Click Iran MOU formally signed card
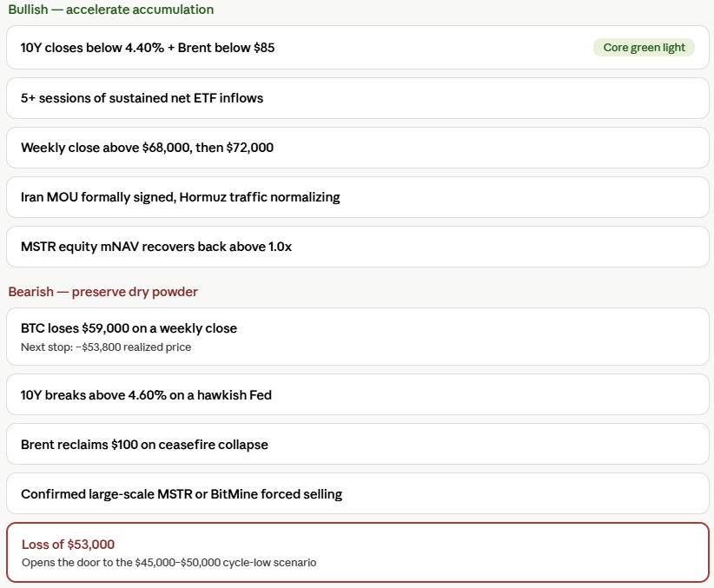 tap(358, 197)
